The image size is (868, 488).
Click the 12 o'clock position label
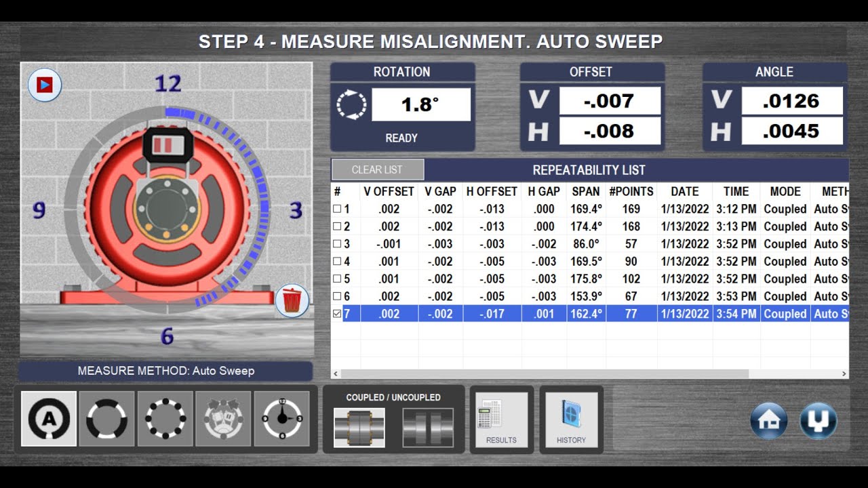(x=168, y=84)
